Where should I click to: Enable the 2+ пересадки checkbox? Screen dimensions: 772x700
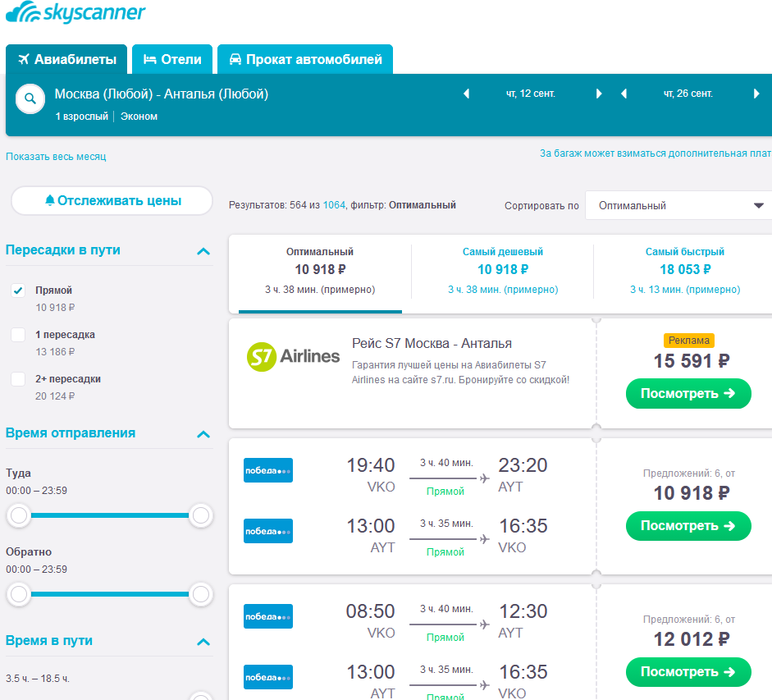18,379
